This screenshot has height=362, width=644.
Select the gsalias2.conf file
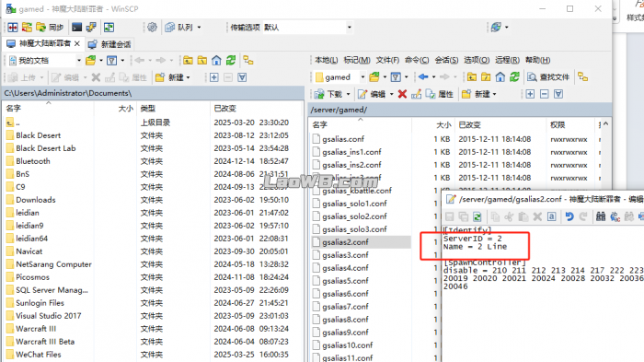pyautogui.click(x=345, y=242)
